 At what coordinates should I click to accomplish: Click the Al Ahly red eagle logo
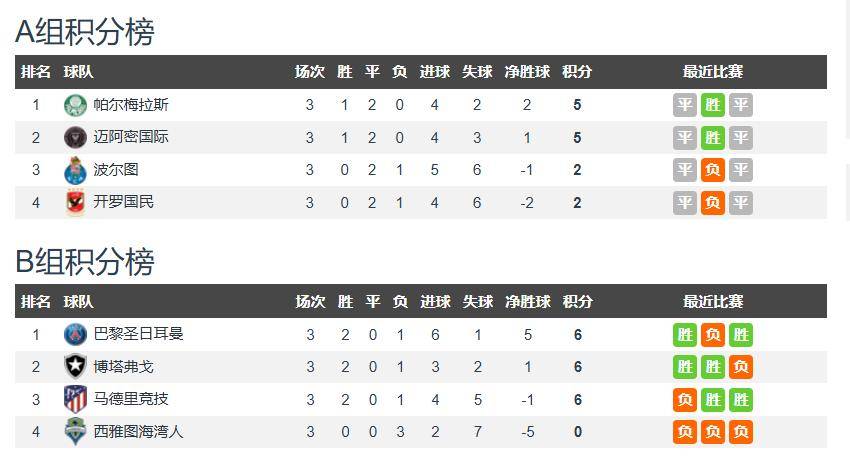75,203
